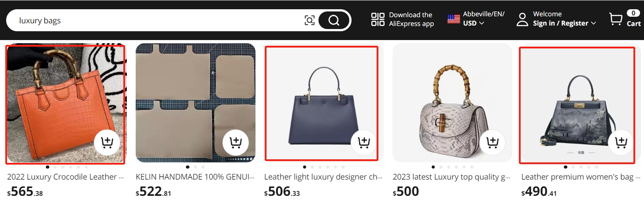Select third image dot under KELIN product
Image resolution: width=644 pixels, height=202 pixels.
[203, 167]
